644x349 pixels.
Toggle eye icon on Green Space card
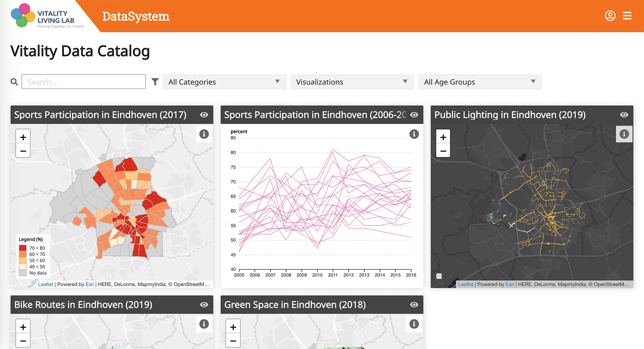click(x=414, y=305)
